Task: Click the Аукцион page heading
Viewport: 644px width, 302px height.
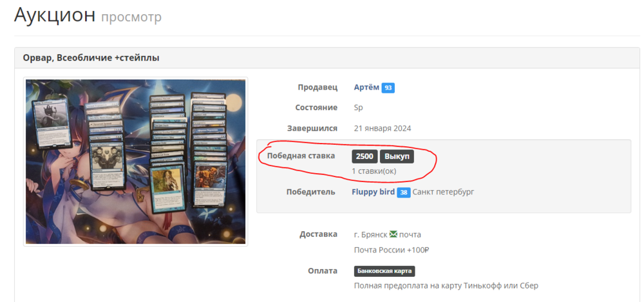Action: [55, 15]
